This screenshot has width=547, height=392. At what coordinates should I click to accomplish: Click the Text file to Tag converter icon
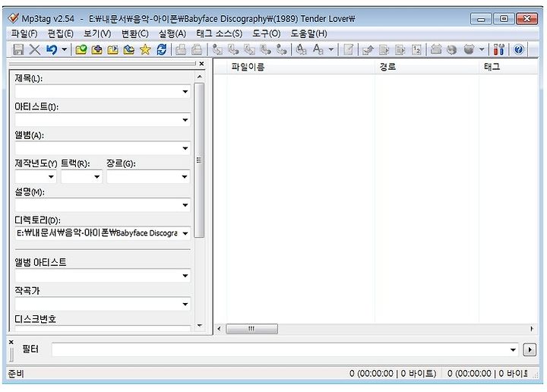tap(265, 49)
